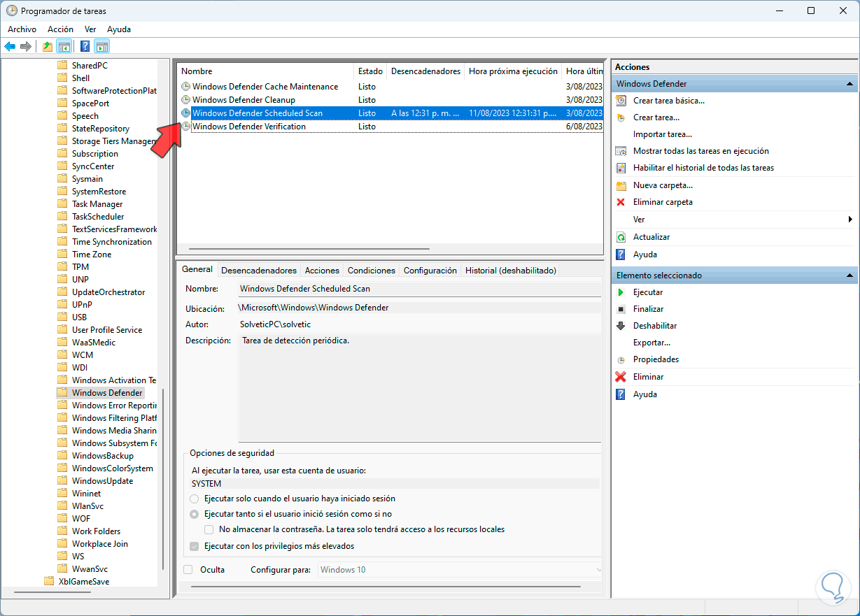Switch to the Condiciones tab
The height and width of the screenshot is (616, 860).
pyautogui.click(x=372, y=271)
